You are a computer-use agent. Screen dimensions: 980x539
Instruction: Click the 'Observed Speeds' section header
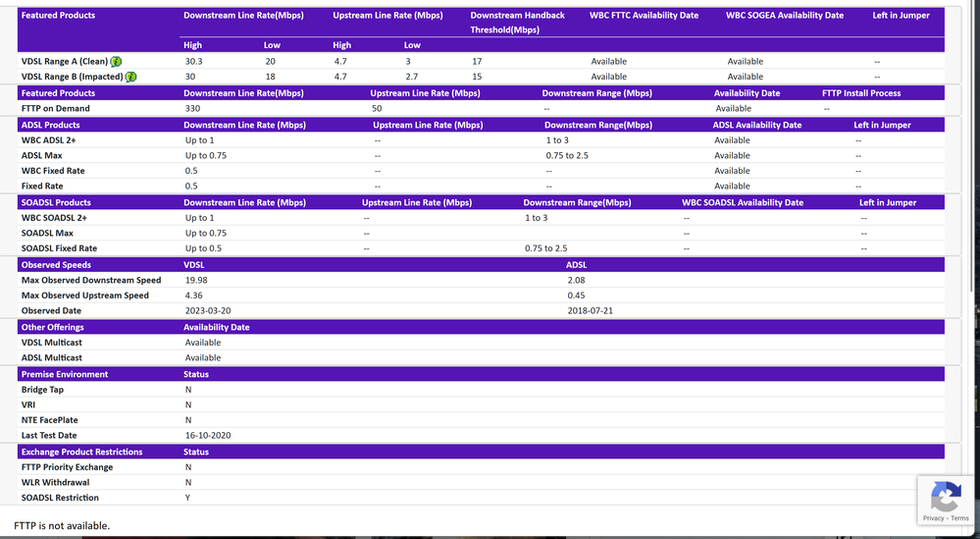tap(56, 265)
